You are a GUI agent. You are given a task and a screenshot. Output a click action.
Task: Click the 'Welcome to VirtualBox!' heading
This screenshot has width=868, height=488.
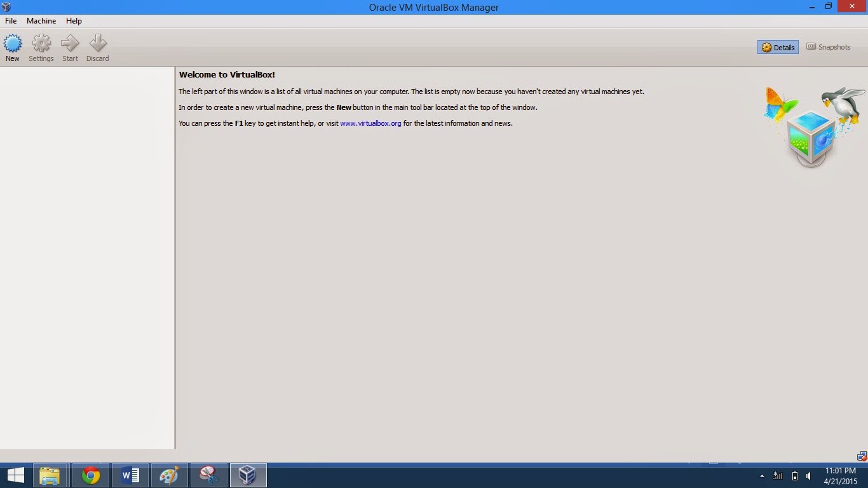coord(227,74)
